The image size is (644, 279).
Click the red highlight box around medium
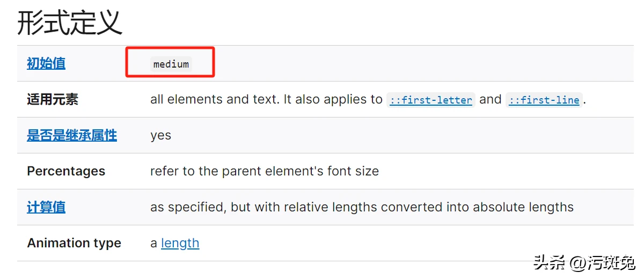point(170,62)
